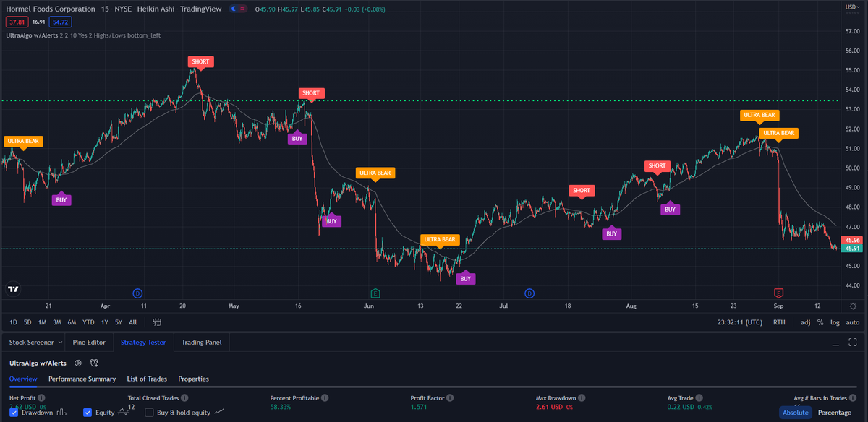Show Avg Trade info icon
Screen dimensions: 868x422
[x=699, y=398]
